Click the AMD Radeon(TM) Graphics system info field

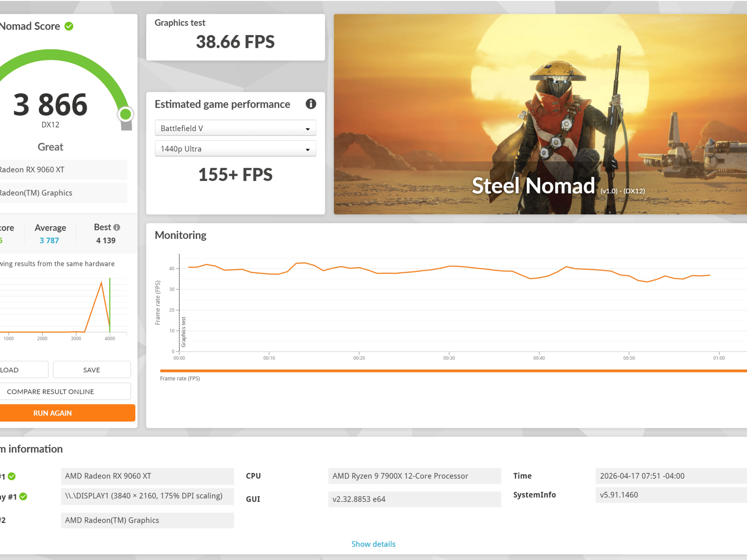click(x=147, y=520)
